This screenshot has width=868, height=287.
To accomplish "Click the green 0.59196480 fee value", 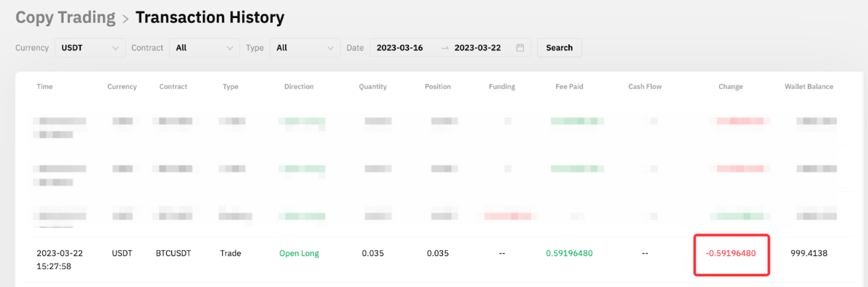I will [569, 254].
